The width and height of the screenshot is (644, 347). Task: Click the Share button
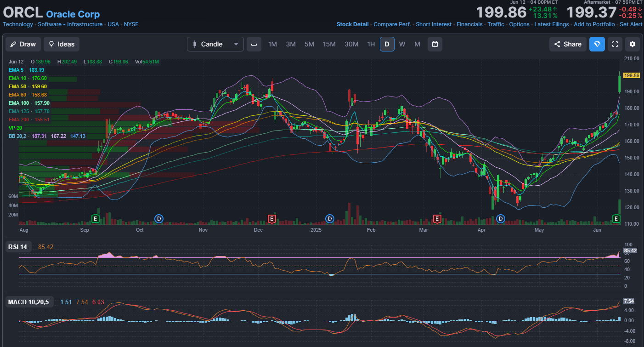click(568, 44)
